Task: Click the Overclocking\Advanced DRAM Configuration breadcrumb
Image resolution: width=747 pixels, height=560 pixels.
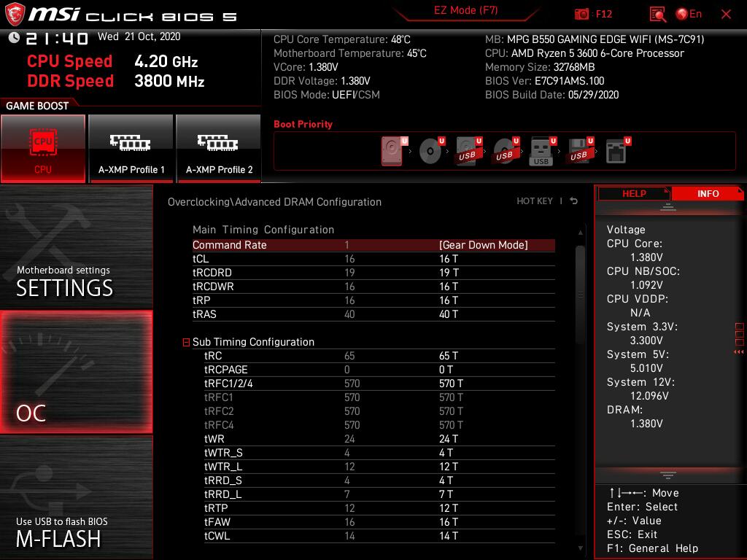Action: point(274,202)
